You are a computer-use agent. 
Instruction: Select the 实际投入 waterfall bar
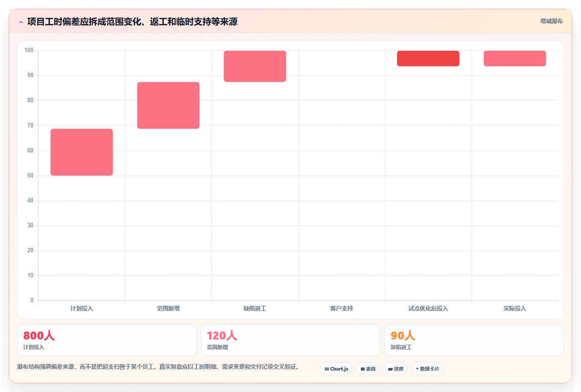click(x=515, y=58)
